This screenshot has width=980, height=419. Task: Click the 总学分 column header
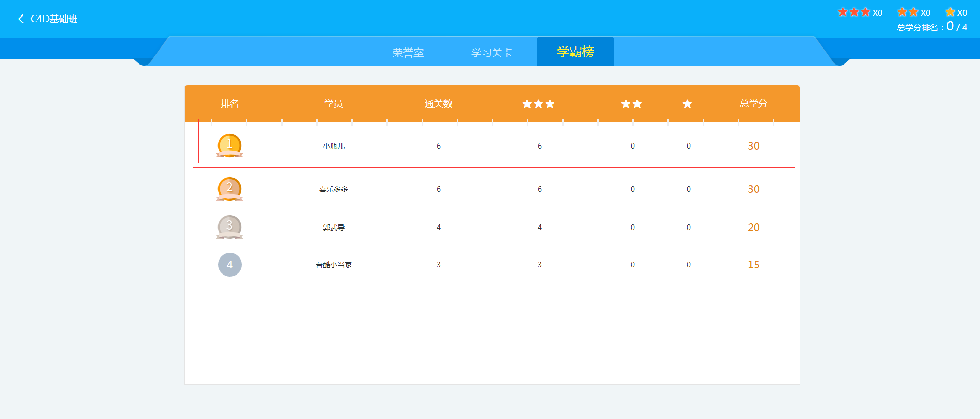[x=753, y=104]
